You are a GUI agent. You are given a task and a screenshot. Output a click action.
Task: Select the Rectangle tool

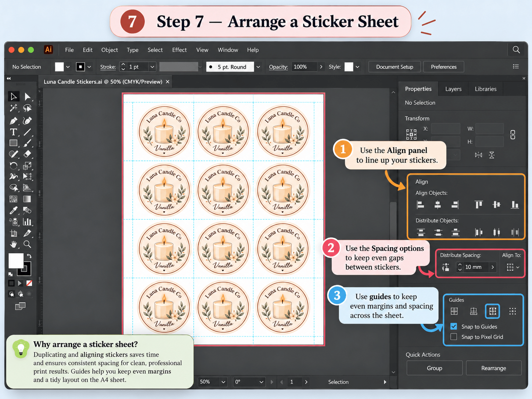click(14, 143)
